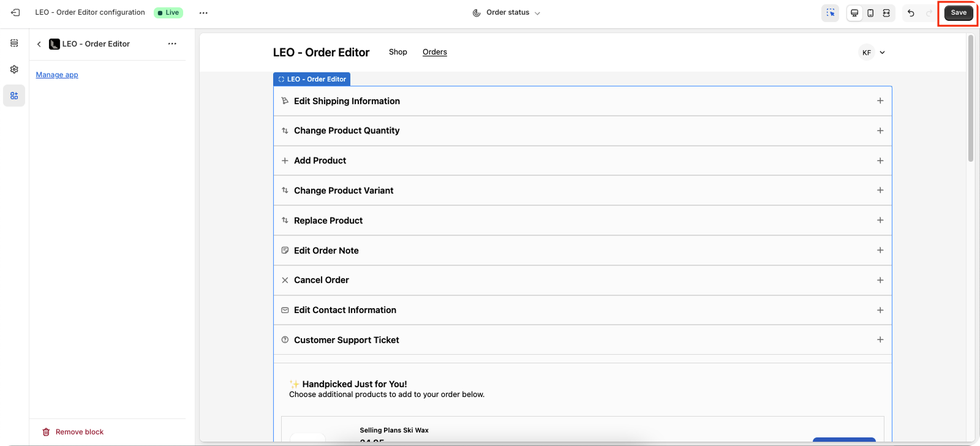Expand the Replace Product row
Screen dimensions: 980x446
582,221
